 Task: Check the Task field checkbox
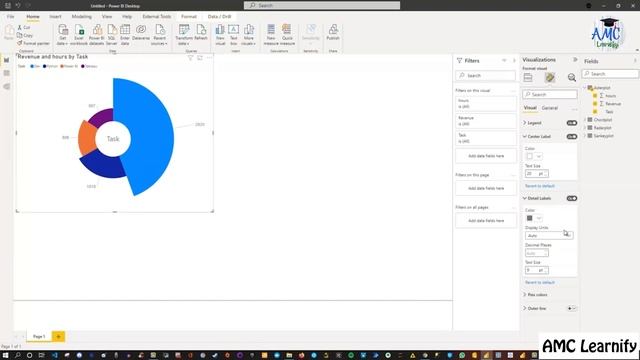point(595,111)
